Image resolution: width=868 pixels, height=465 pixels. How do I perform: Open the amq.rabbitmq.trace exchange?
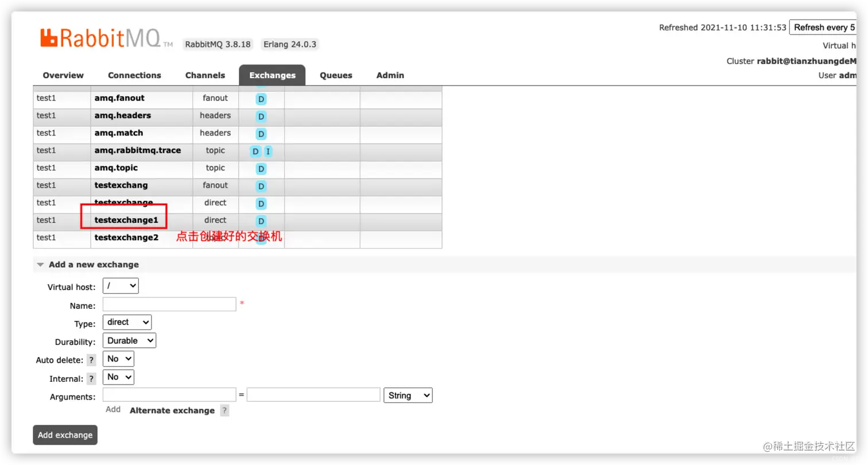[138, 150]
